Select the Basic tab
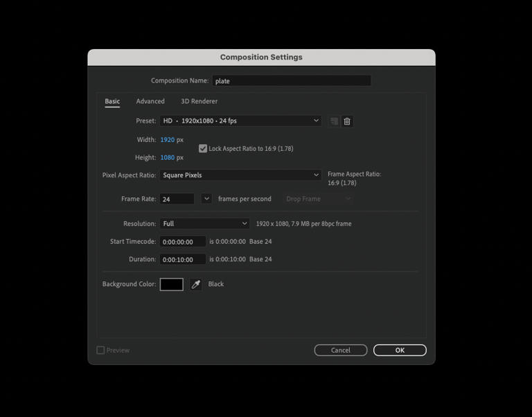Viewport: 532px width, 417px height. coord(112,101)
